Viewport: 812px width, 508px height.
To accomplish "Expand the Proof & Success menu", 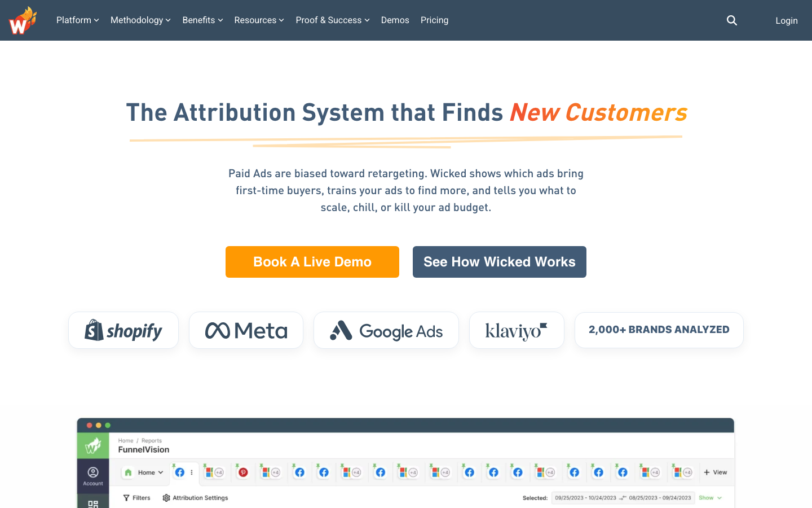I will 333,20.
